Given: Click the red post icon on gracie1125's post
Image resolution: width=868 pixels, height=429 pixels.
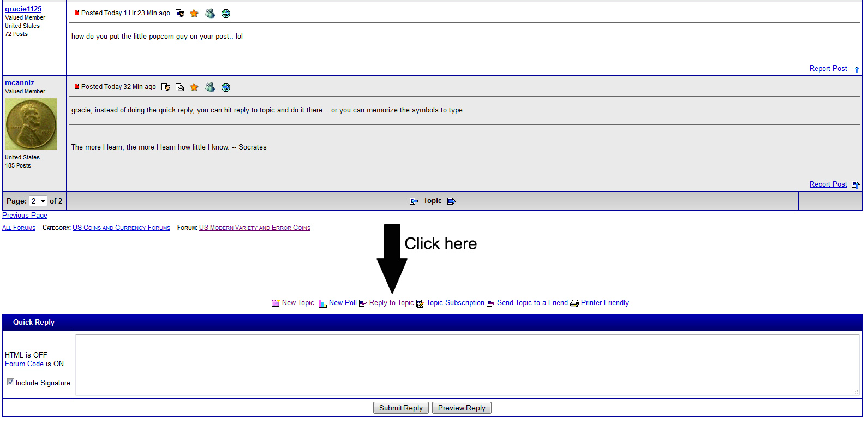Looking at the screenshot, I should pyautogui.click(x=77, y=13).
